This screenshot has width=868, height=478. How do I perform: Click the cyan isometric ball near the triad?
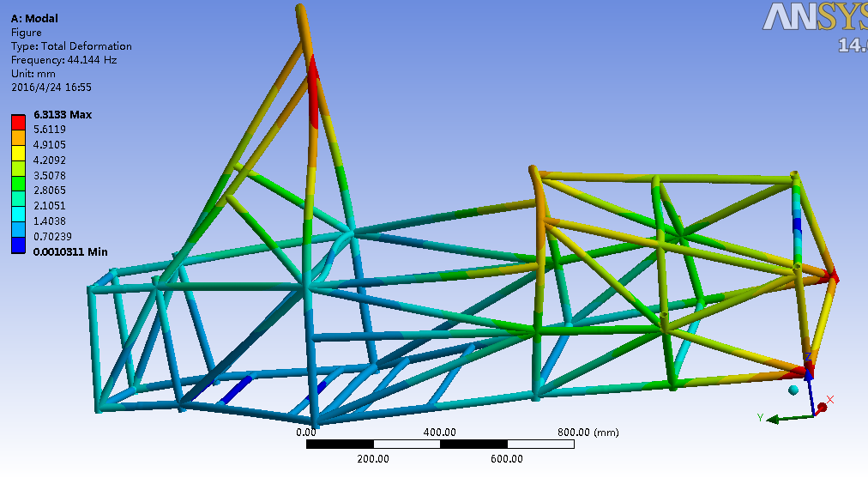(793, 390)
